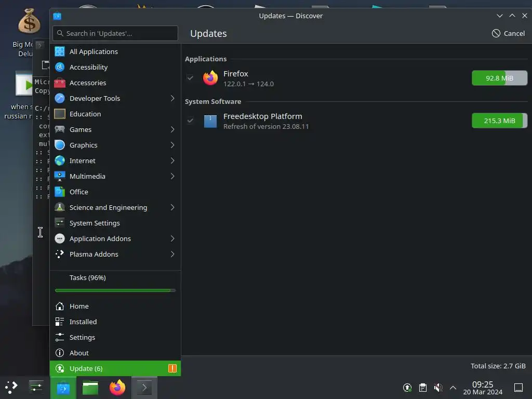Expand the Games submenu arrow
The width and height of the screenshot is (532, 399).
[172, 129]
